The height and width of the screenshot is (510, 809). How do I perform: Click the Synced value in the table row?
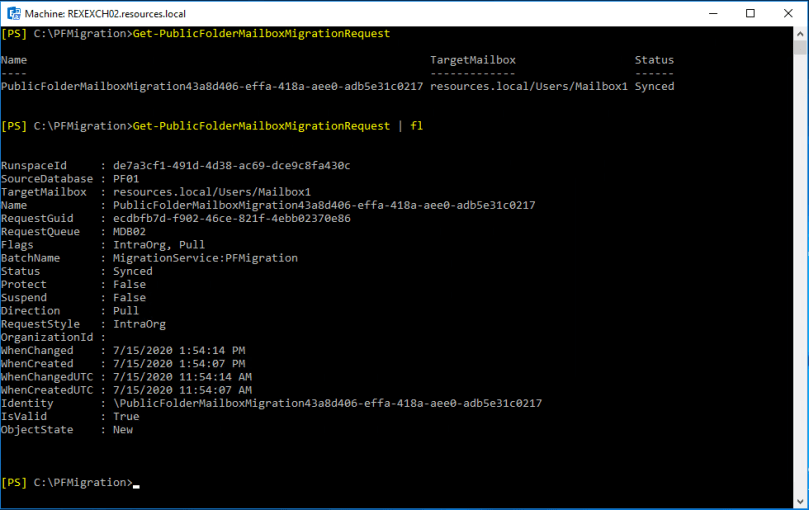(x=654, y=86)
